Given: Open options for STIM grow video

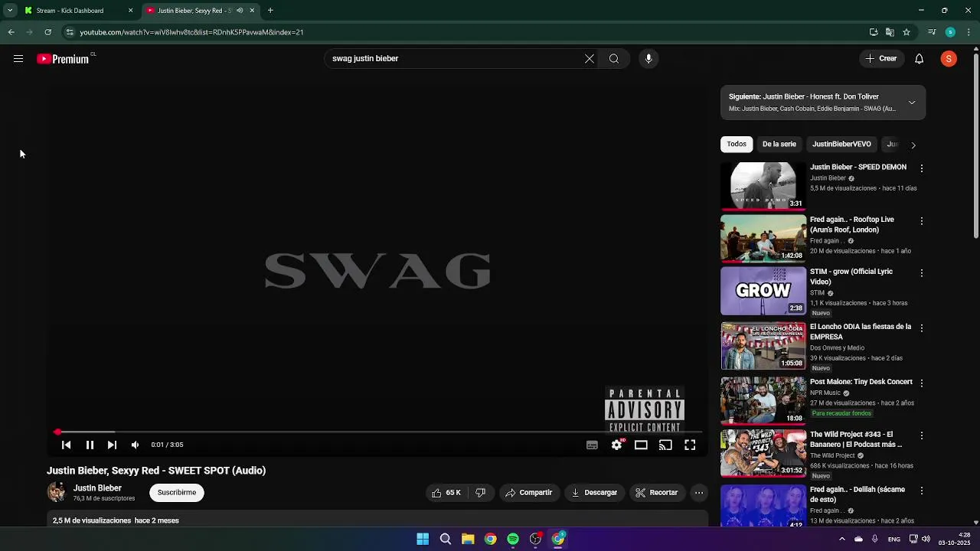Looking at the screenshot, I should [x=922, y=273].
